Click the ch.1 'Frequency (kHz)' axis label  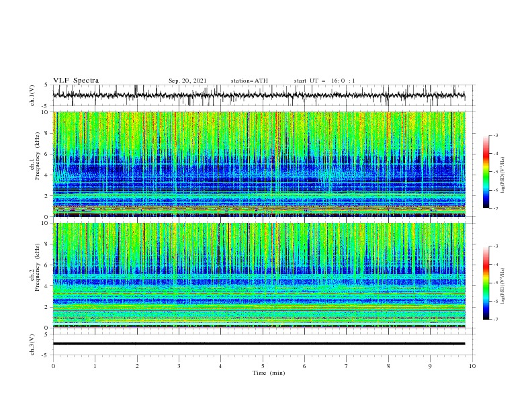(x=38, y=156)
